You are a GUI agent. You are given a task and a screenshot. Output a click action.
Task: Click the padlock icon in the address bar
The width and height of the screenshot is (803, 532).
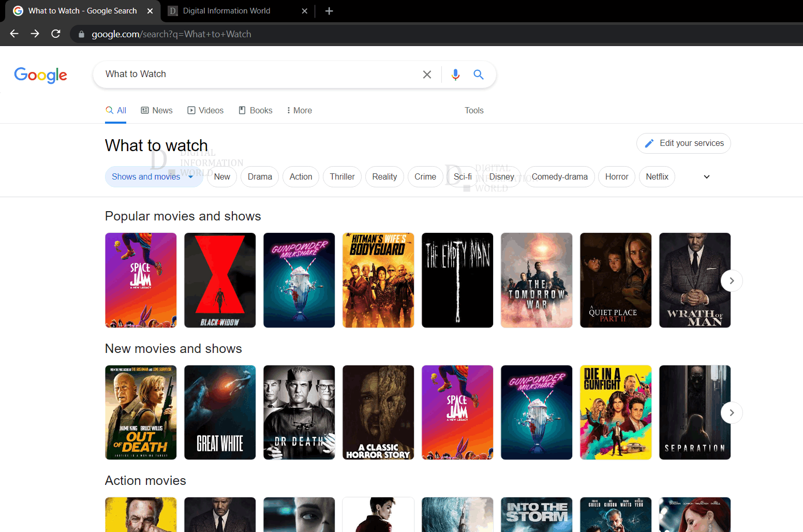click(x=81, y=34)
